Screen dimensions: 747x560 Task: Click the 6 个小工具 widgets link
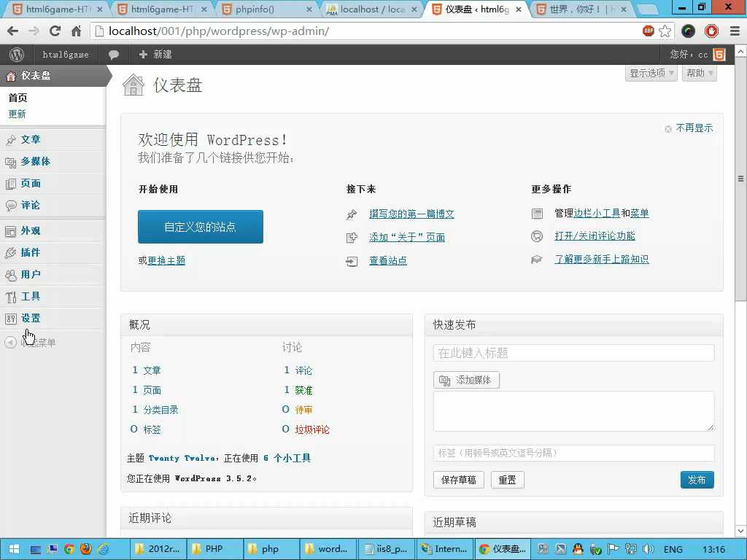click(287, 458)
